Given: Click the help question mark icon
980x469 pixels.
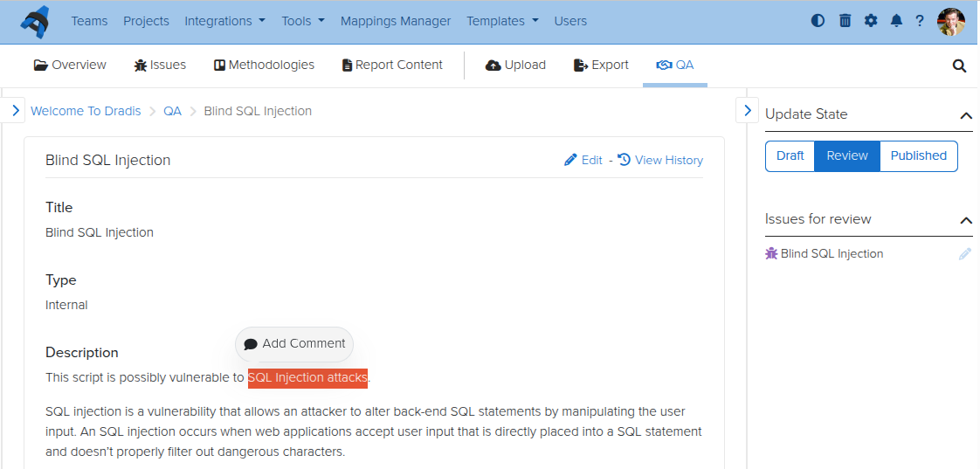Looking at the screenshot, I should tap(920, 21).
